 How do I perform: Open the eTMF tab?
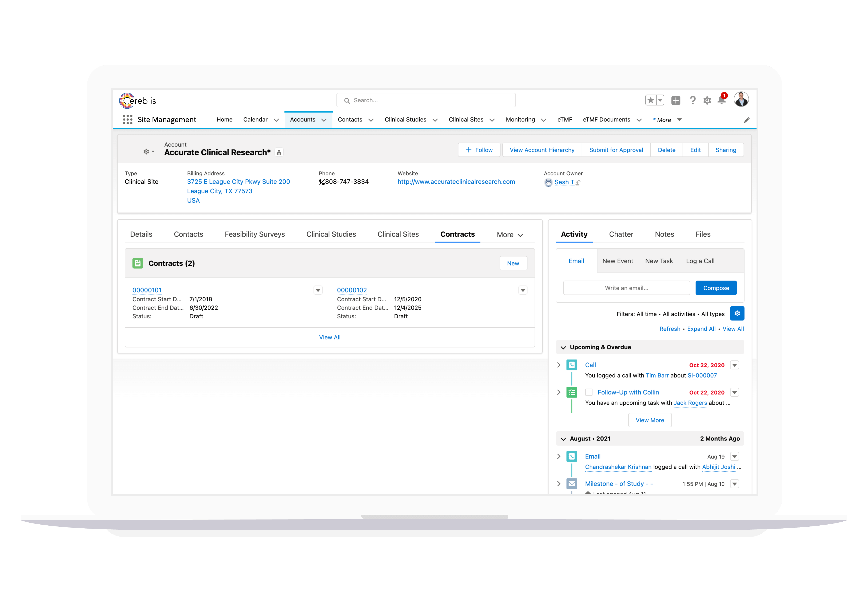tap(564, 120)
